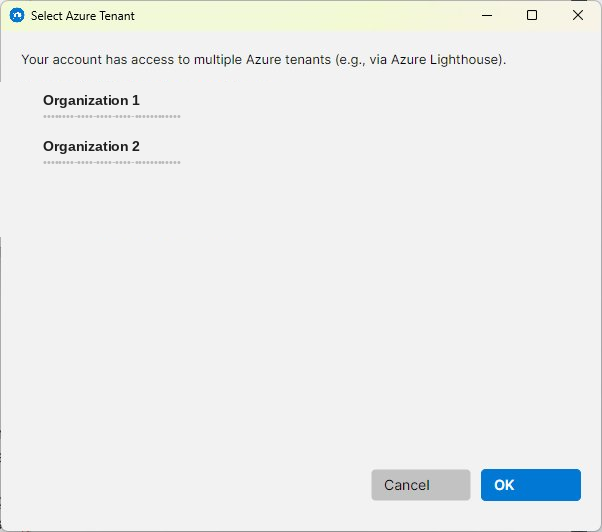This screenshot has width=602, height=532.
Task: Close the Select Azure Tenant window
Action: [x=577, y=15]
